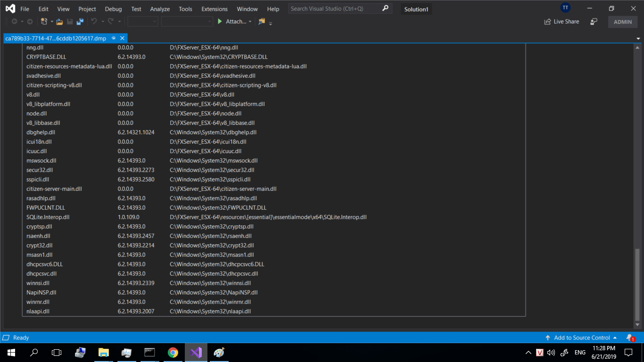Viewport: 644px width, 362px height.
Task: Open the Windows Action Center icon
Action: point(628,352)
